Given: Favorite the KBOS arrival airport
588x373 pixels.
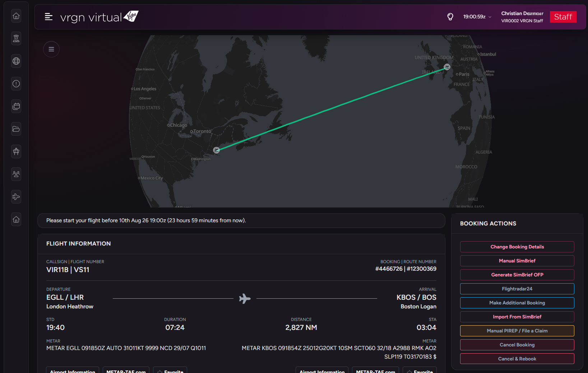Looking at the screenshot, I should point(420,370).
